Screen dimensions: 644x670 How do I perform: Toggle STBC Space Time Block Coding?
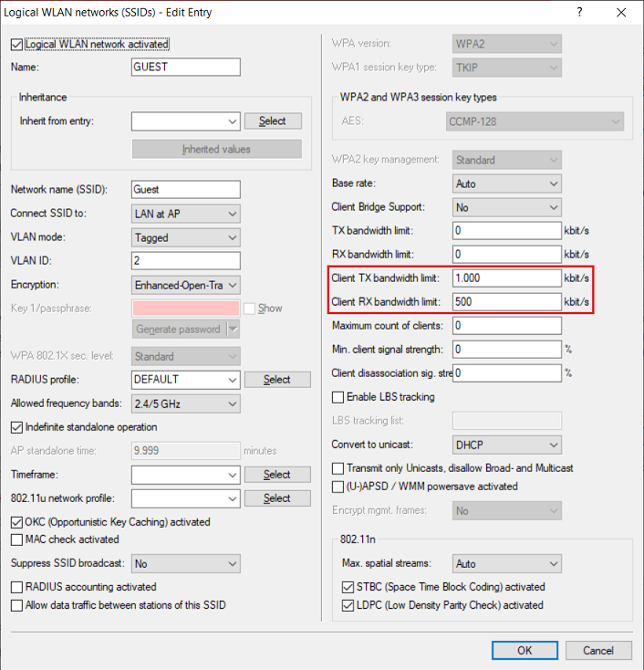pyautogui.click(x=348, y=587)
